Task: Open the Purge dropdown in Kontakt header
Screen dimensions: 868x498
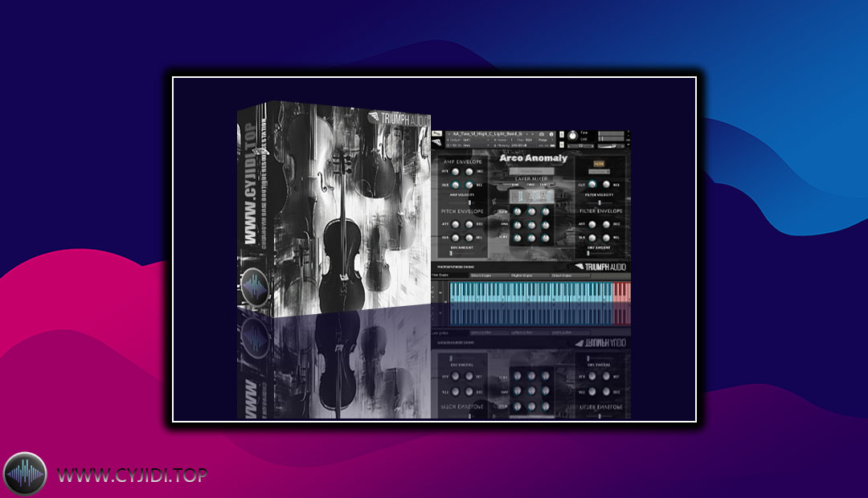Action: click(x=544, y=140)
